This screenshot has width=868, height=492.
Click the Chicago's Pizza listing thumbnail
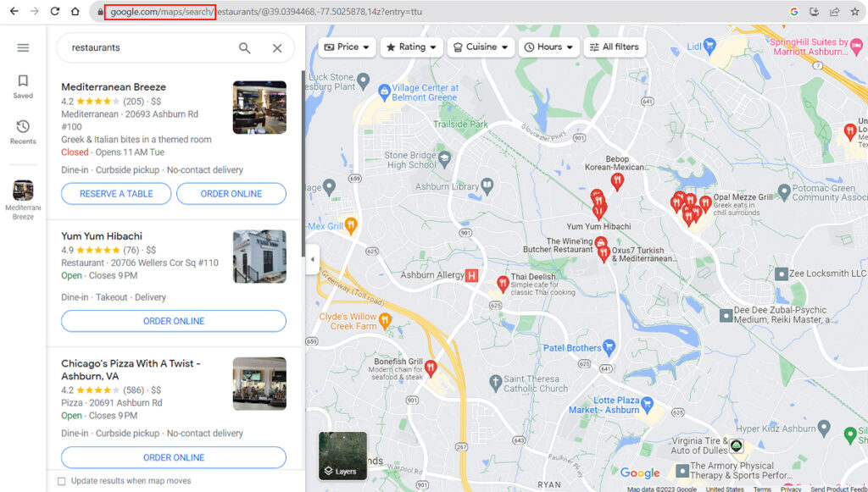[259, 384]
